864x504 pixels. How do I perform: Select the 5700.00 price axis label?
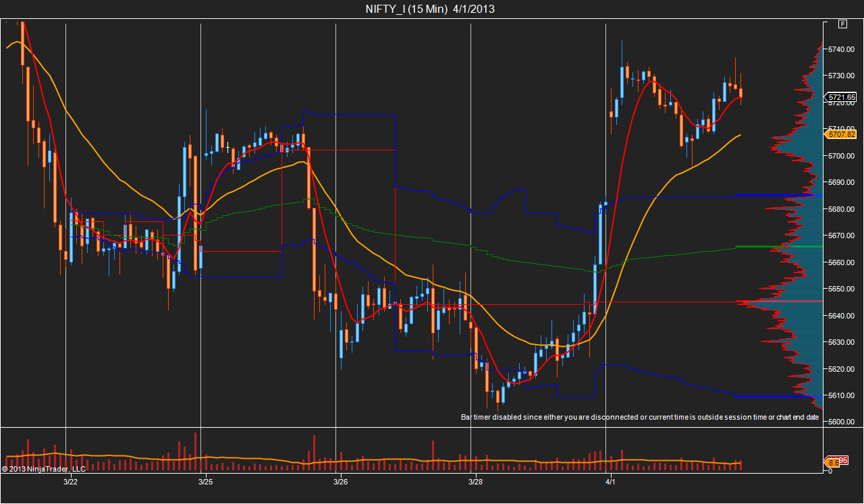click(x=842, y=156)
